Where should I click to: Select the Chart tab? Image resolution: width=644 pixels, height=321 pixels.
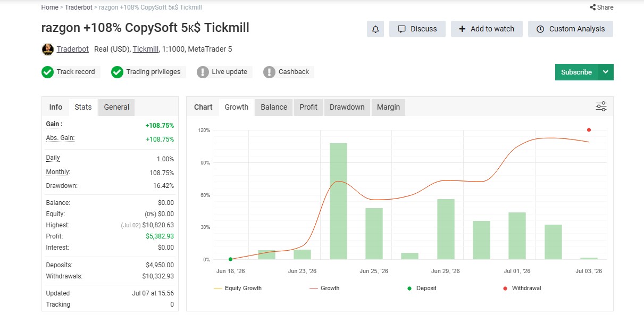pos(203,107)
